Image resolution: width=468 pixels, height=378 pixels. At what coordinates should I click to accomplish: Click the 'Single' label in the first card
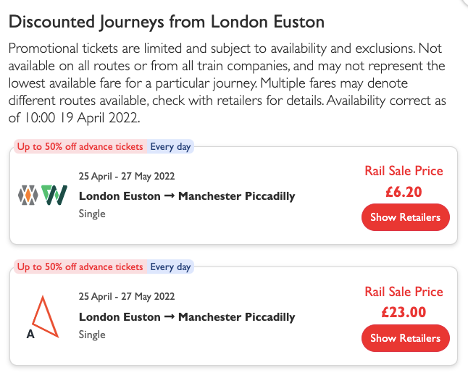tap(92, 214)
